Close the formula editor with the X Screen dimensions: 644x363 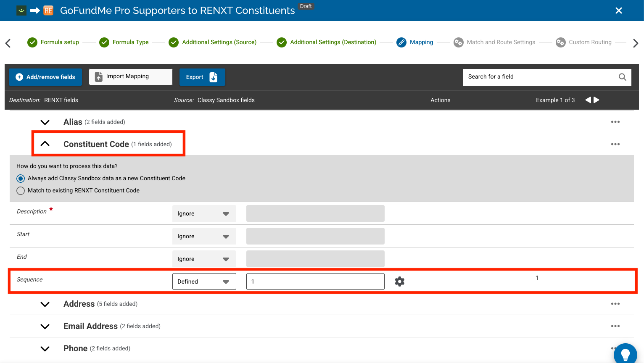619,11
